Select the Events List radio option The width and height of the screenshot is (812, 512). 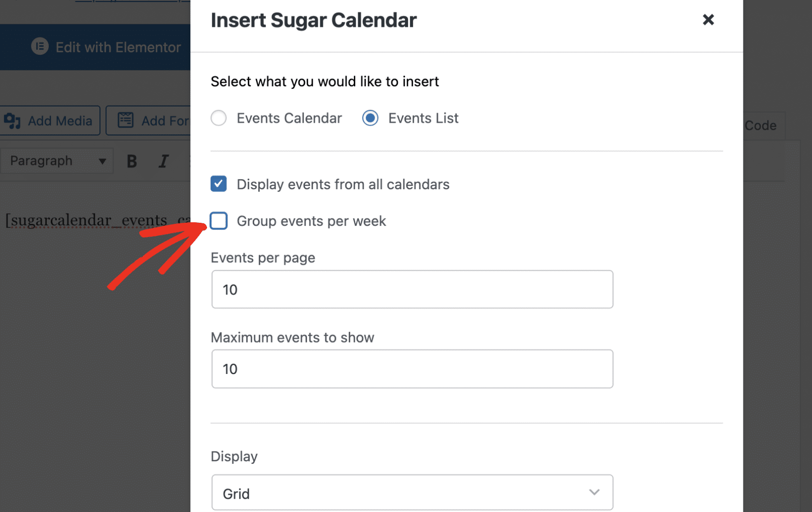click(370, 118)
